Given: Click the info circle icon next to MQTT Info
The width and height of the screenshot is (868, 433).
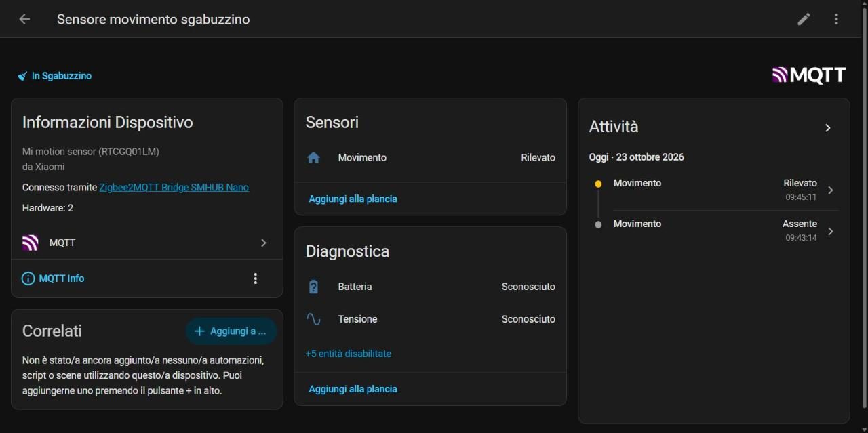Looking at the screenshot, I should (28, 279).
